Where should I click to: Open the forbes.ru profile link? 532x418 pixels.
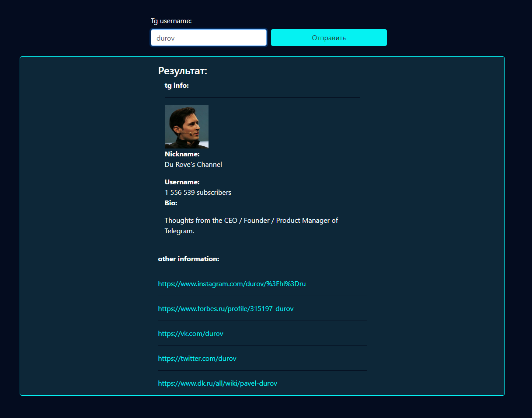click(226, 308)
